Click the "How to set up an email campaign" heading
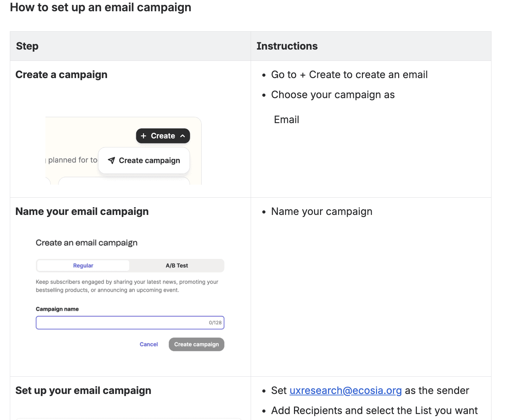This screenshot has width=514, height=420. tap(100, 7)
